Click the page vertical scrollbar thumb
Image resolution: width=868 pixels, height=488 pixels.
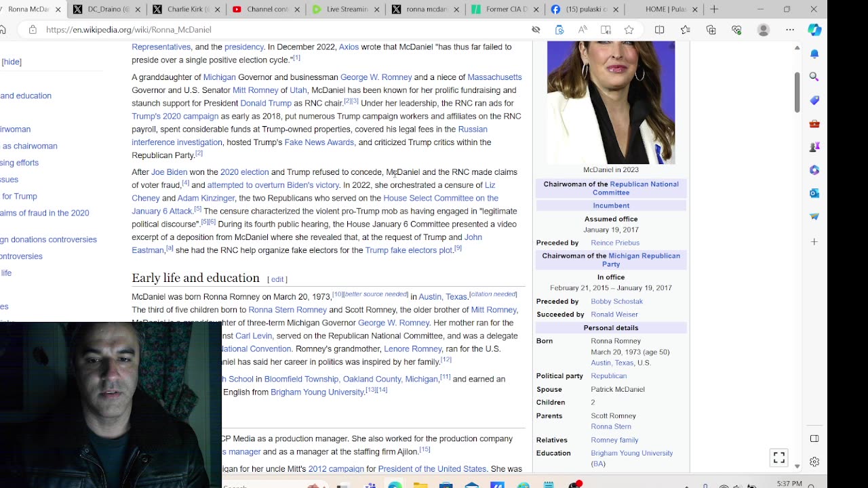tap(797, 91)
